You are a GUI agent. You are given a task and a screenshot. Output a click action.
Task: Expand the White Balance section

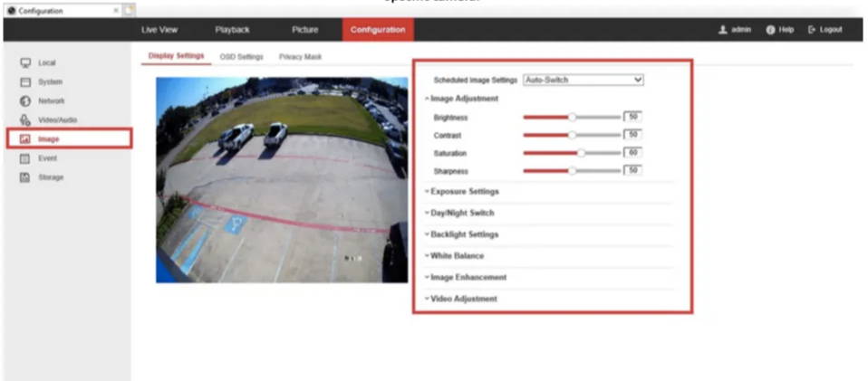click(454, 256)
